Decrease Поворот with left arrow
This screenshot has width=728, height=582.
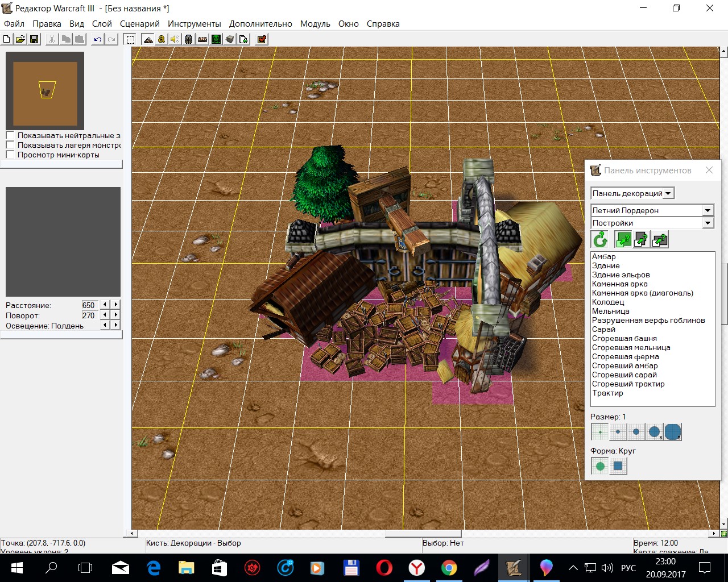[105, 315]
